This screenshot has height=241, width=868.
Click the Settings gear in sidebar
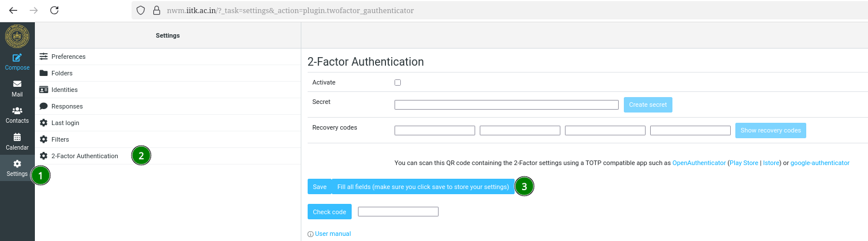[17, 164]
